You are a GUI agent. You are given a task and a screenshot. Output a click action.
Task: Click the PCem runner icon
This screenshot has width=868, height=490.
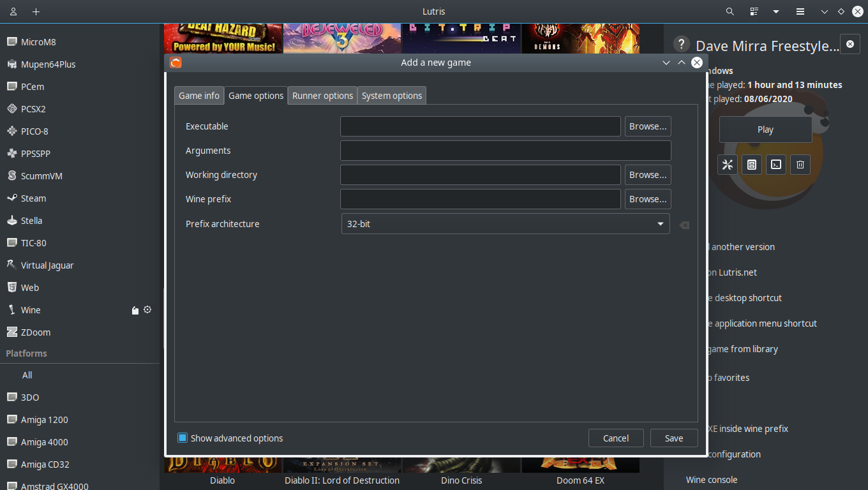(11, 87)
